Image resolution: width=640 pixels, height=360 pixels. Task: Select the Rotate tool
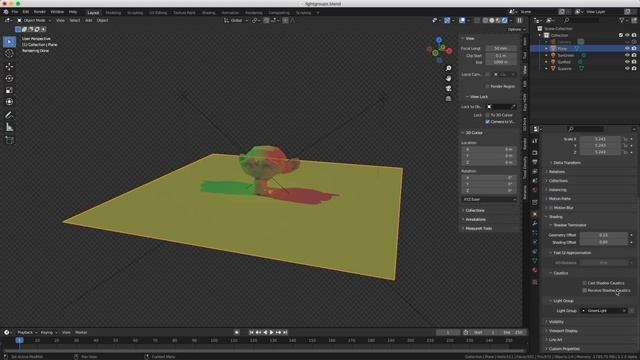click(9, 78)
